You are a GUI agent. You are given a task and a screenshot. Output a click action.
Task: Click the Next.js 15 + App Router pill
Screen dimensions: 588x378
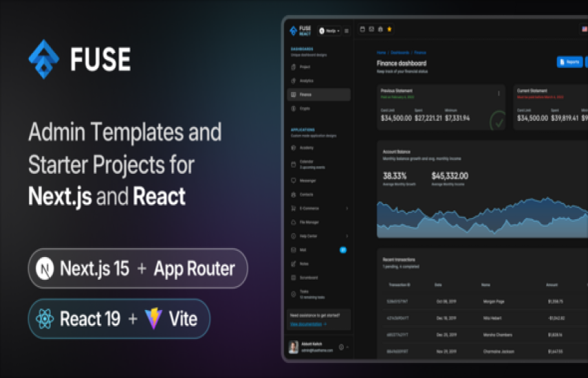pos(138,268)
